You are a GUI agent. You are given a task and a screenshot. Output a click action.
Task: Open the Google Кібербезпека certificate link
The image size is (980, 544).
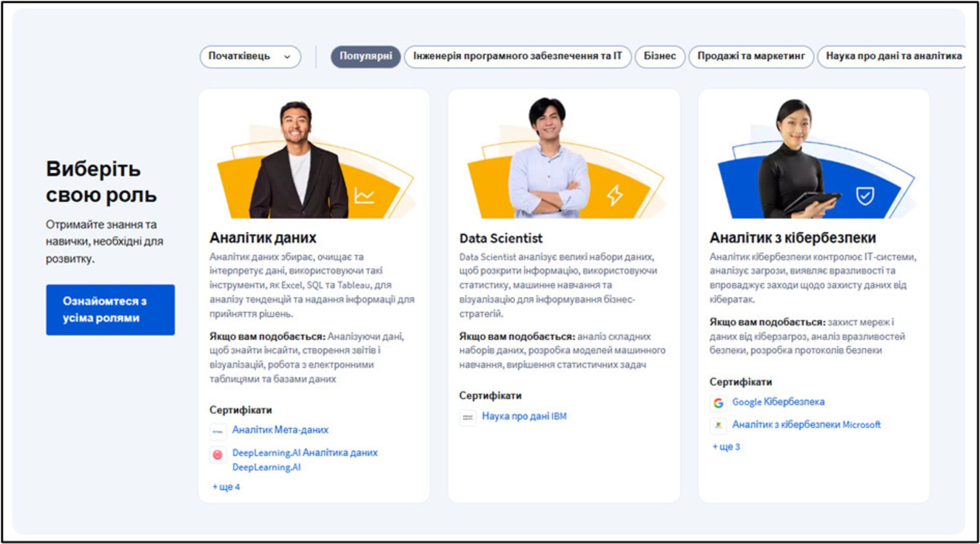(778, 402)
